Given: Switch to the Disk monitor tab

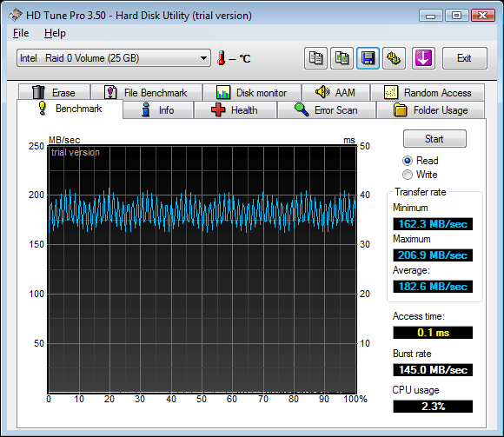Looking at the screenshot, I should click(252, 93).
